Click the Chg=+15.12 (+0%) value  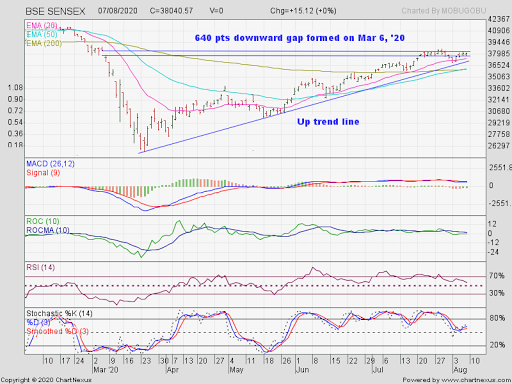pos(303,11)
